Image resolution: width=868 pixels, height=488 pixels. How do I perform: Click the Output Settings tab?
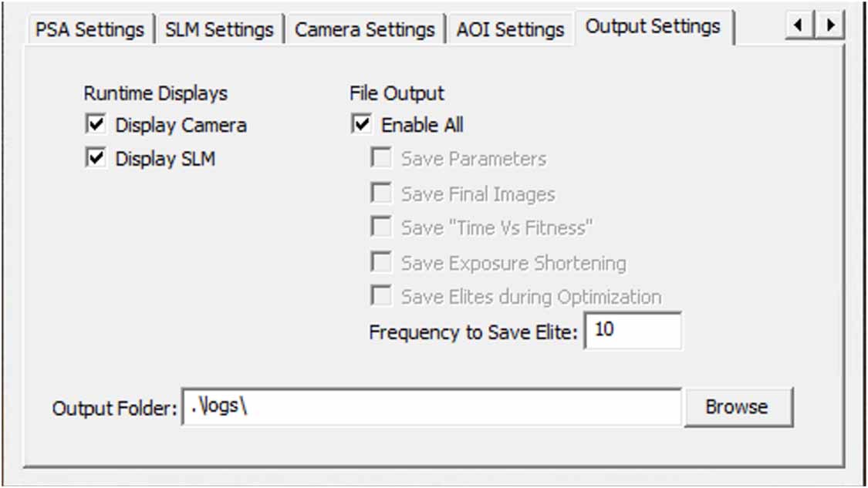(653, 27)
